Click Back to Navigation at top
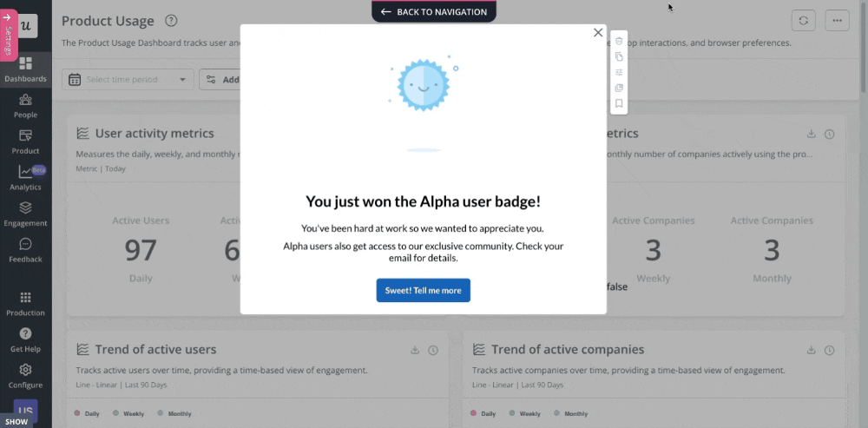This screenshot has height=428, width=868. click(x=433, y=11)
